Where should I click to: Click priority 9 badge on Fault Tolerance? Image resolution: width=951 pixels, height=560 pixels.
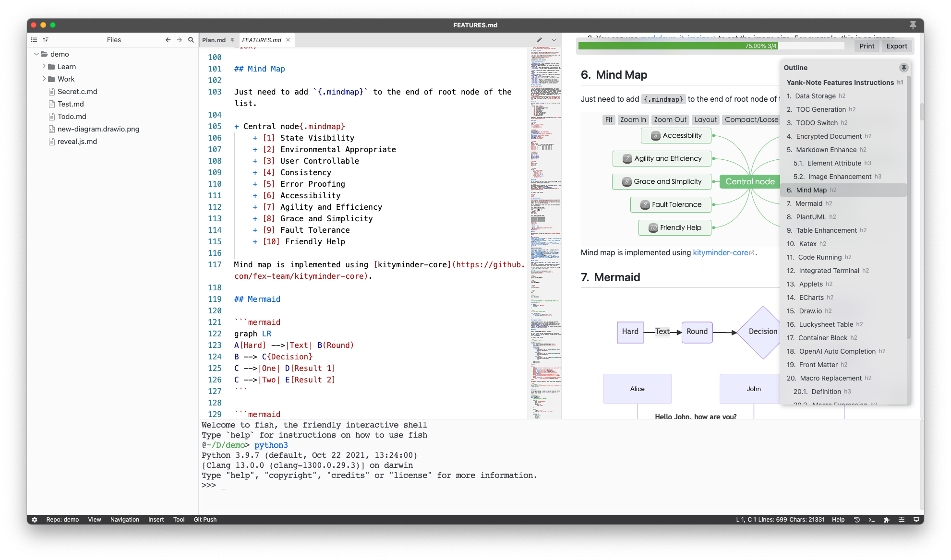click(x=645, y=205)
